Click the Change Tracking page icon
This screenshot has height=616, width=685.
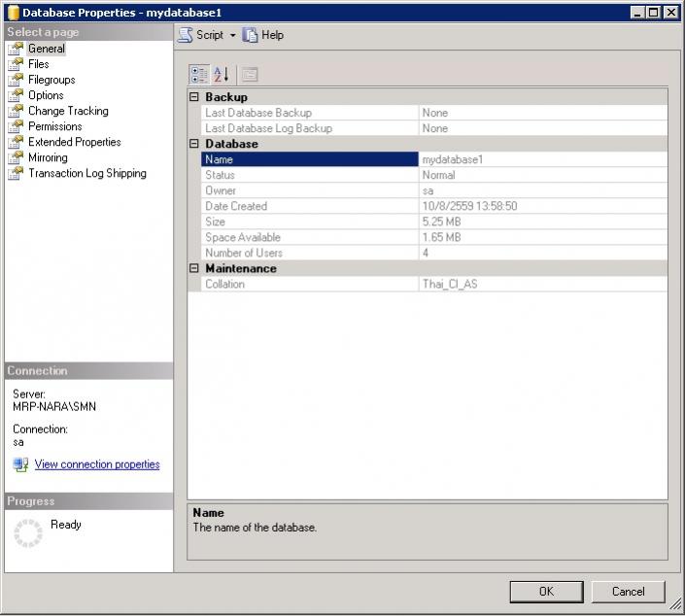[x=16, y=111]
